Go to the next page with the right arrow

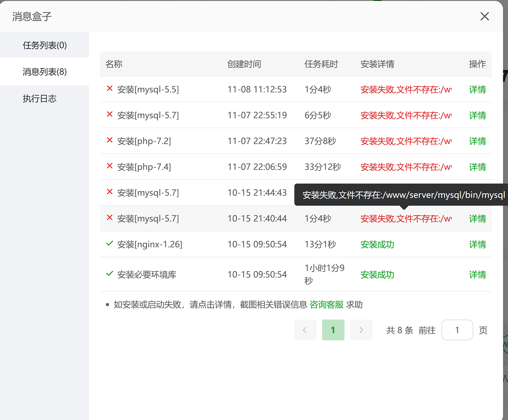361,330
